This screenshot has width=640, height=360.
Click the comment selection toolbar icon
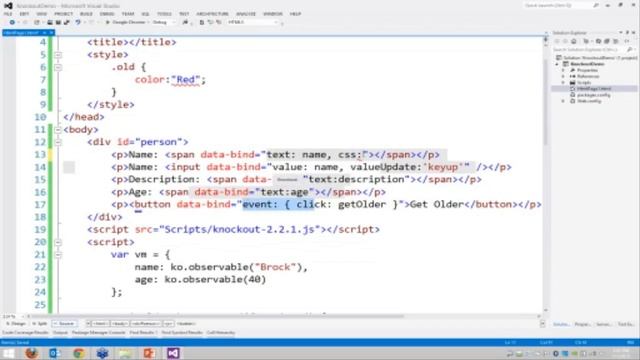pos(211,22)
